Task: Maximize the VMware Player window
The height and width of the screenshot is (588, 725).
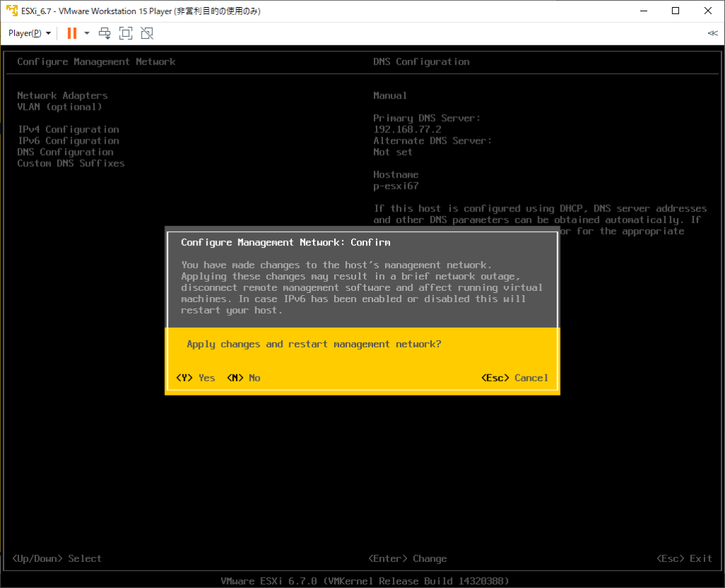Action: tap(675, 11)
